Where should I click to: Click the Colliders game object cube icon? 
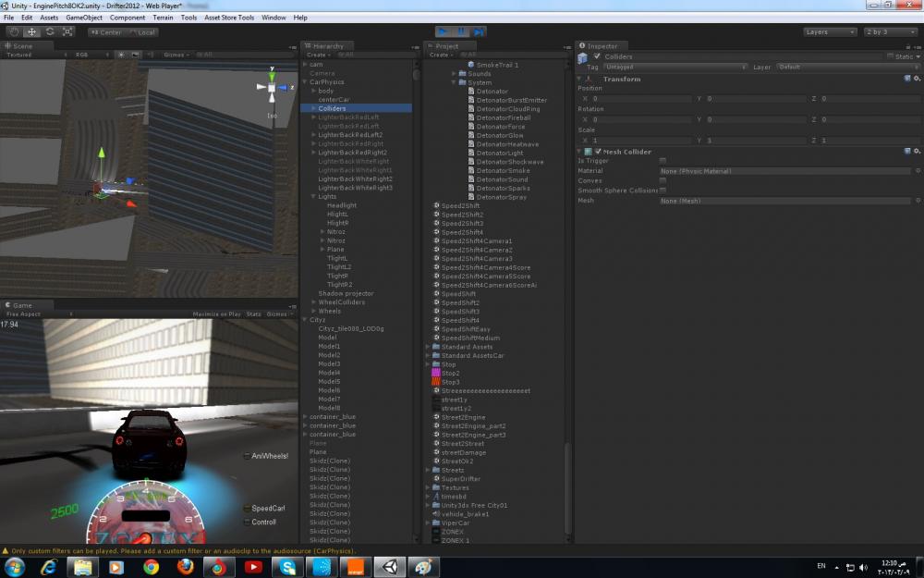[x=583, y=57]
